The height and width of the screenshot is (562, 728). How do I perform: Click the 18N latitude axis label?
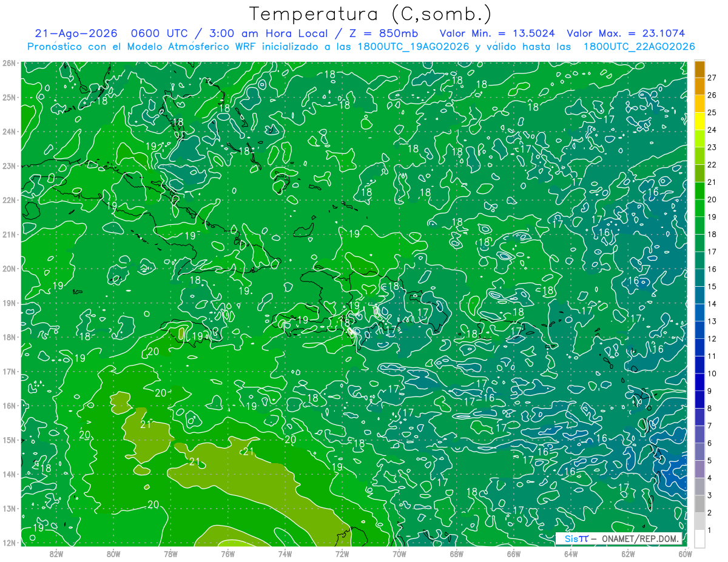pos(9,337)
